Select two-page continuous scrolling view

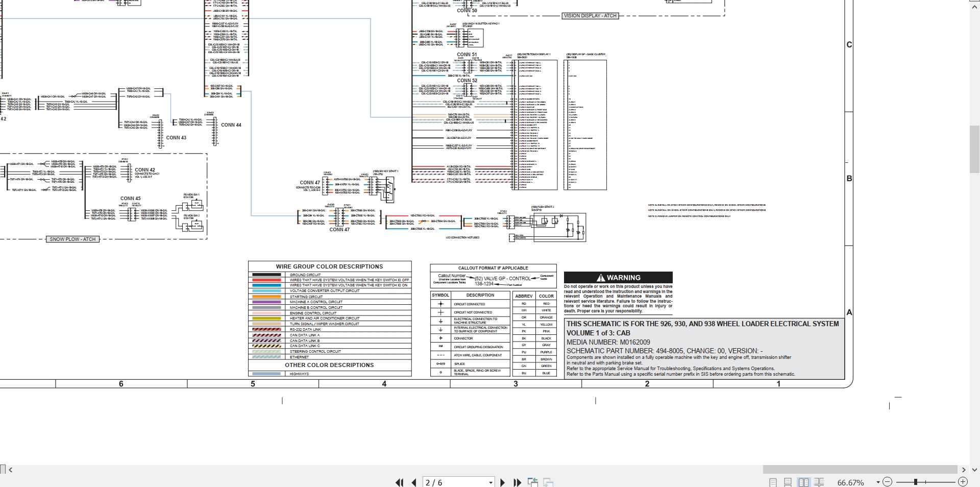(819, 482)
